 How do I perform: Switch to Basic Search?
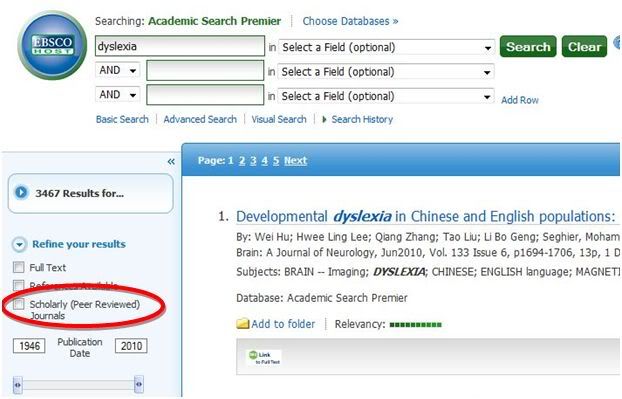(122, 119)
